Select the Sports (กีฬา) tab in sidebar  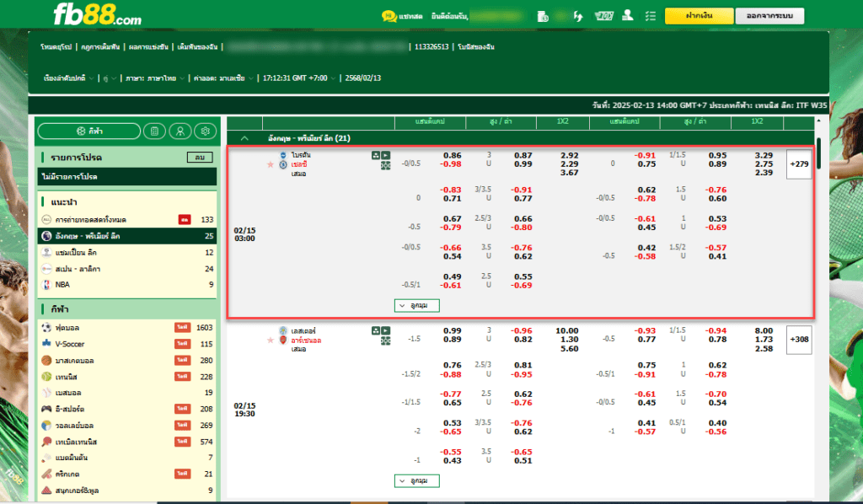tap(89, 131)
